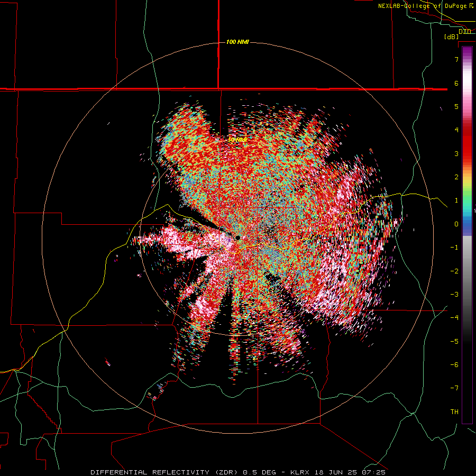Screen dimensions: 476x476
Task: Click the TH label on the color scale
Action: pos(454,412)
